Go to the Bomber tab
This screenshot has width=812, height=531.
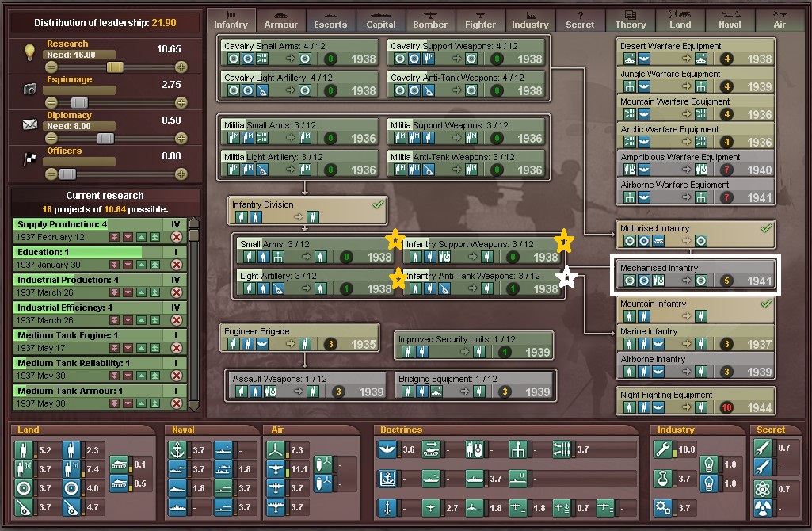pos(430,20)
